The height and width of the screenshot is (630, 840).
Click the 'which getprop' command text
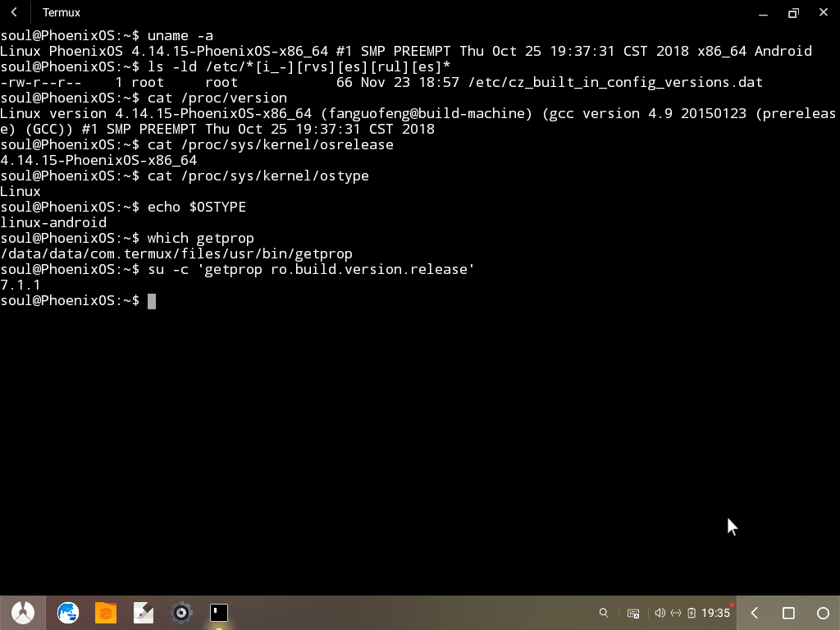point(201,239)
